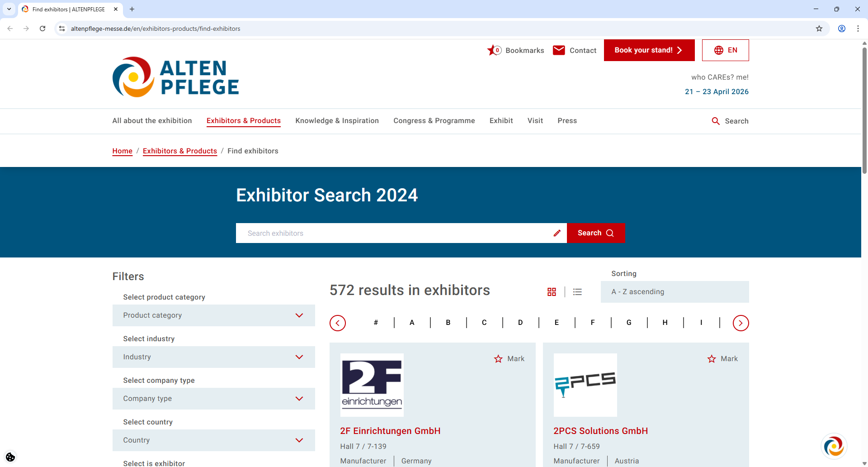
Task: Bookmark the current page via address bar star
Action: pyautogui.click(x=819, y=29)
